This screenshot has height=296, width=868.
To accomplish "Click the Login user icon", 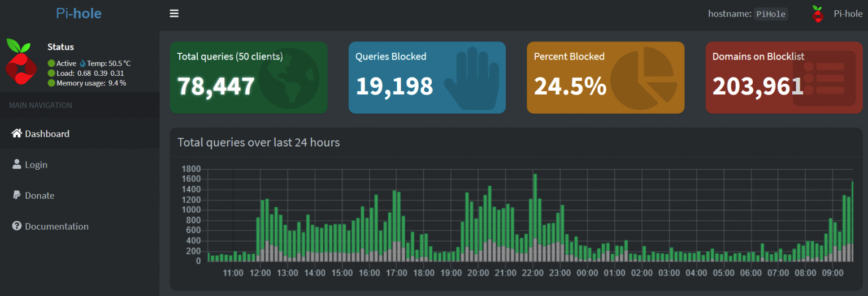I will click(x=17, y=164).
